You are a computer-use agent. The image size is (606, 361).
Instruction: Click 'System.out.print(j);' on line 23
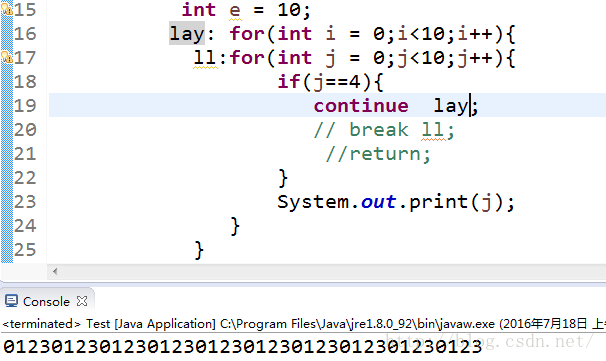click(x=396, y=202)
